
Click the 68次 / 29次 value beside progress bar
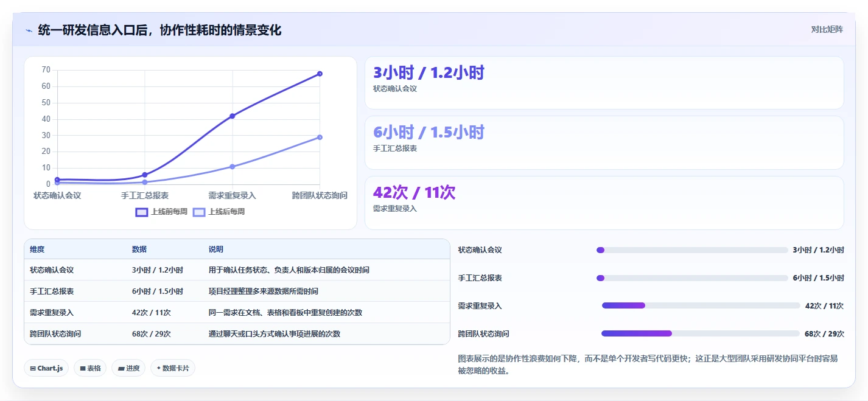click(x=824, y=333)
